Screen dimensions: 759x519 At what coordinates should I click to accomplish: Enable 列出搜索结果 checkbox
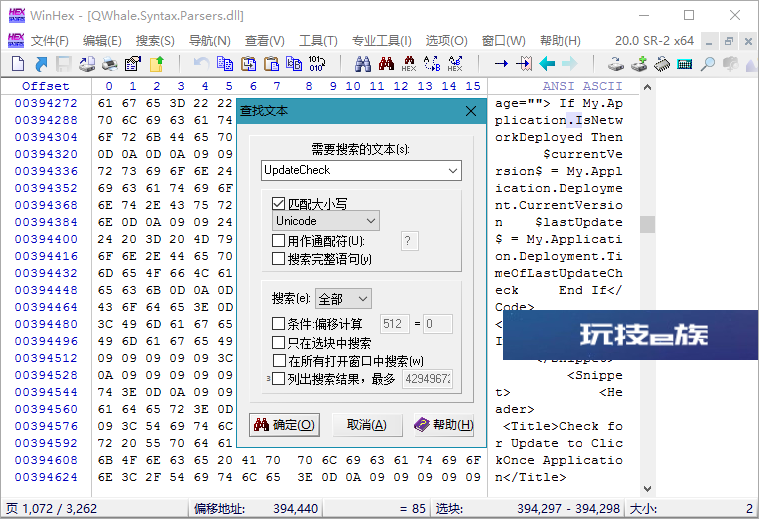(278, 379)
